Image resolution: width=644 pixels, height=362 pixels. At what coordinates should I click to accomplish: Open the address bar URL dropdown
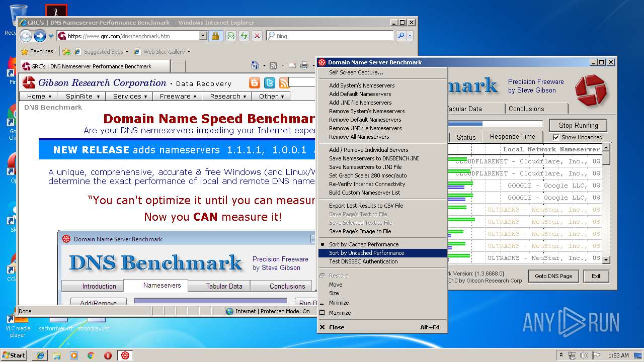pos(203,36)
